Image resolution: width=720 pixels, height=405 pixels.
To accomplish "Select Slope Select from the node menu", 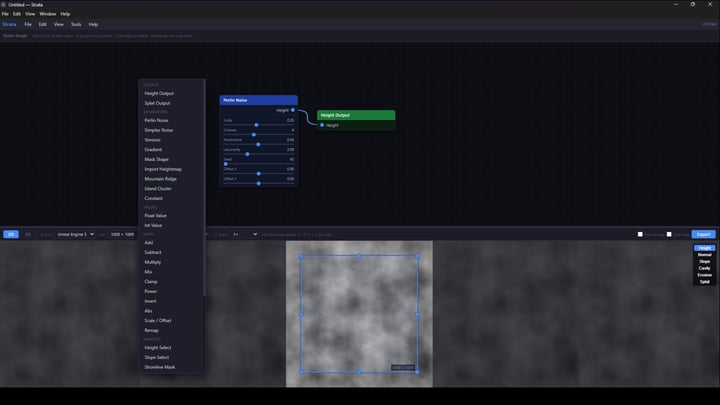I will coord(171,357).
